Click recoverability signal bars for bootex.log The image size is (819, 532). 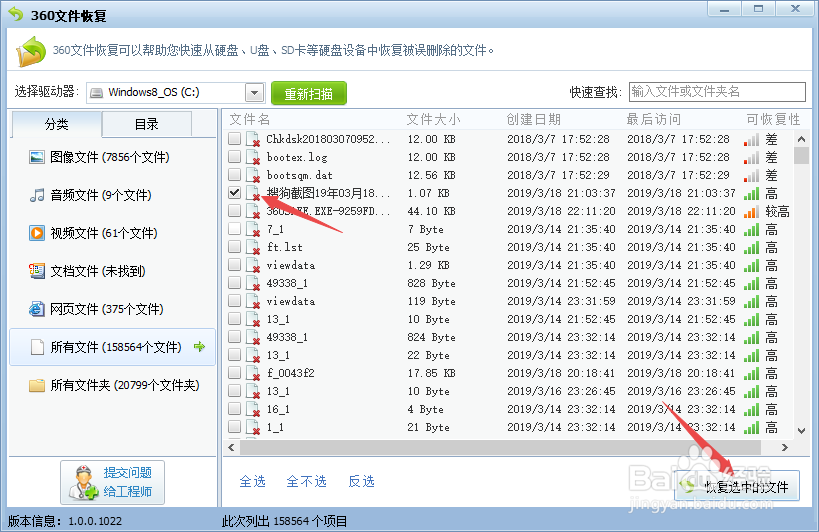click(752, 158)
